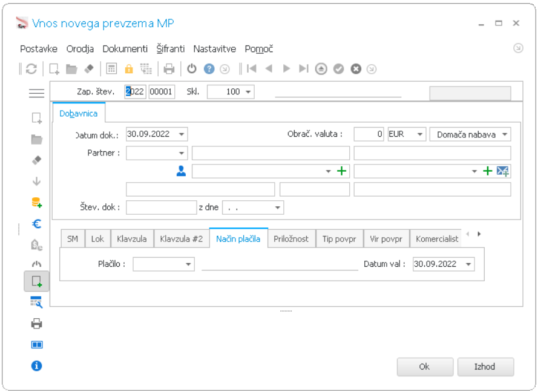Click sidebar new document icon at top

point(37,118)
